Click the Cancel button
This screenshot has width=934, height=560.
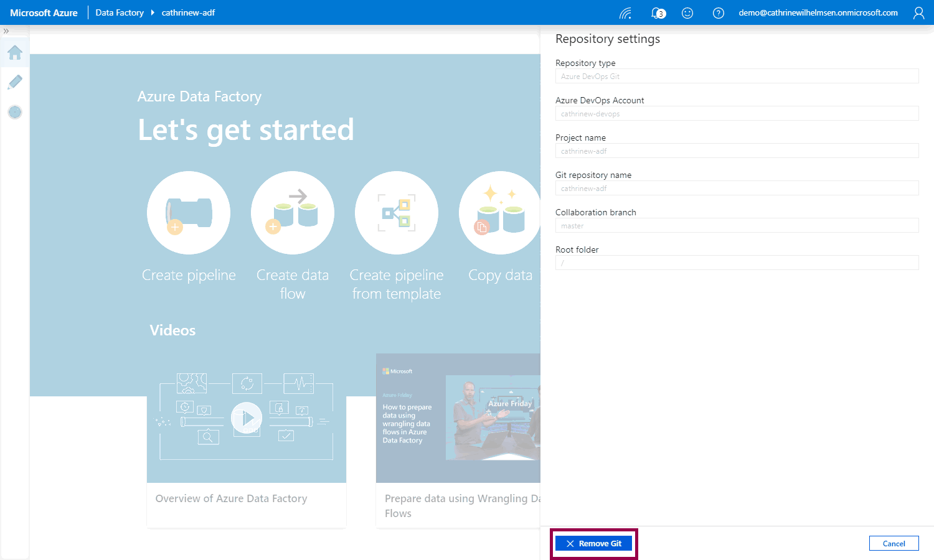[894, 543]
